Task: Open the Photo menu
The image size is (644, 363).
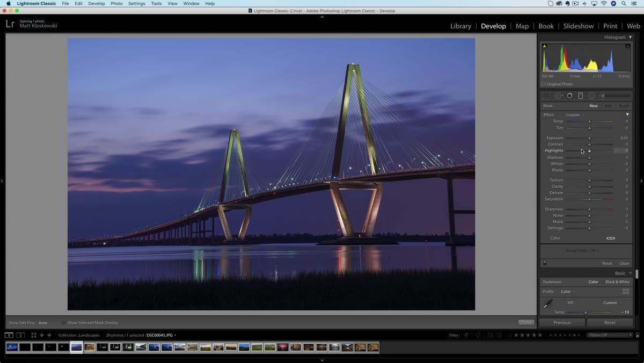Action: pyautogui.click(x=116, y=3)
